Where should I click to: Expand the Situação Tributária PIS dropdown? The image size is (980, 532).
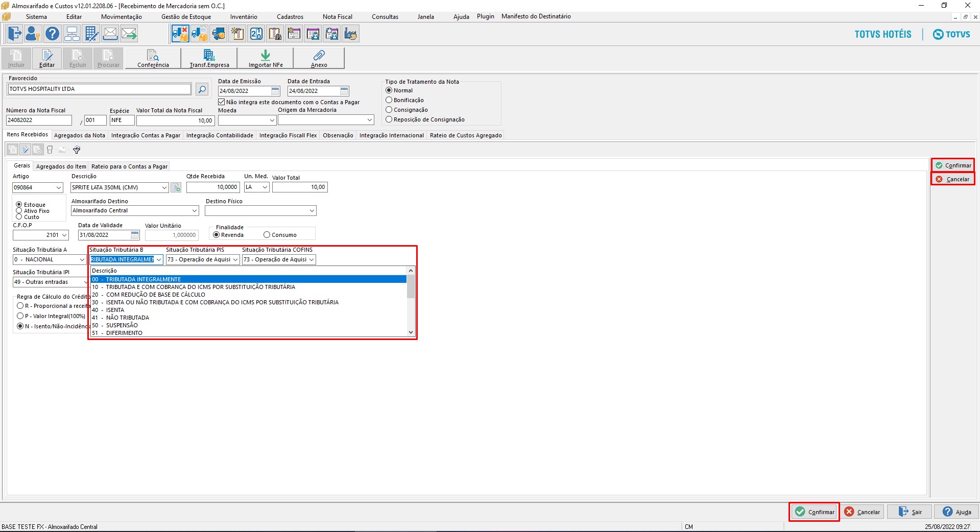pos(235,259)
